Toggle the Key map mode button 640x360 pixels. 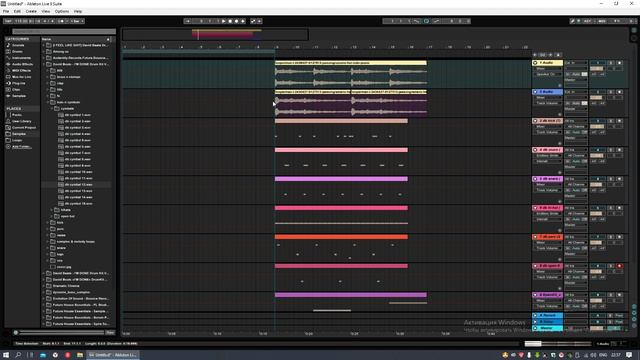[x=588, y=21]
